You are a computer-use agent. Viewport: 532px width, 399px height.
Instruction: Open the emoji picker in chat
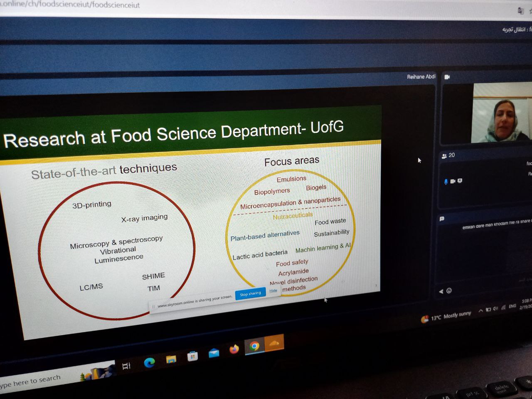click(449, 291)
